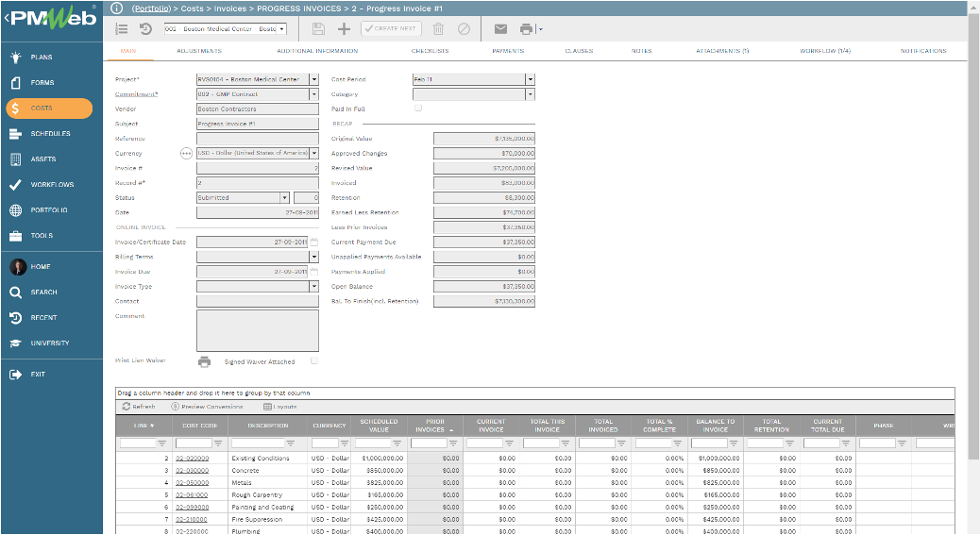Viewport: 980px width, 535px height.
Task: Open the Workflows checkmark icon
Action: [16, 185]
